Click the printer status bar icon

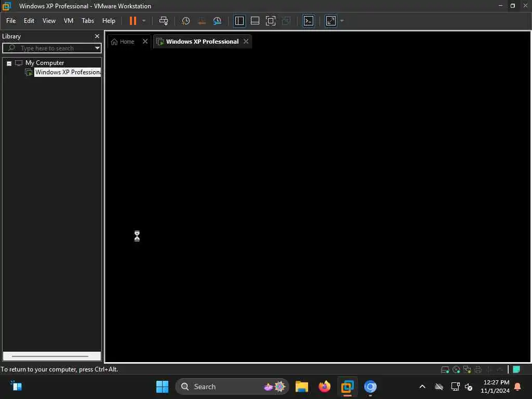[478, 369]
